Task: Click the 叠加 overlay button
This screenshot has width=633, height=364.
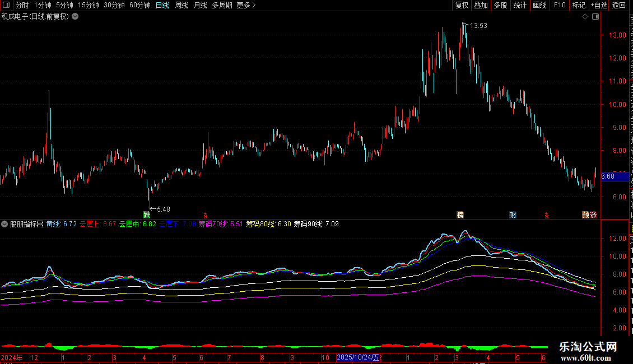Action: click(x=481, y=5)
